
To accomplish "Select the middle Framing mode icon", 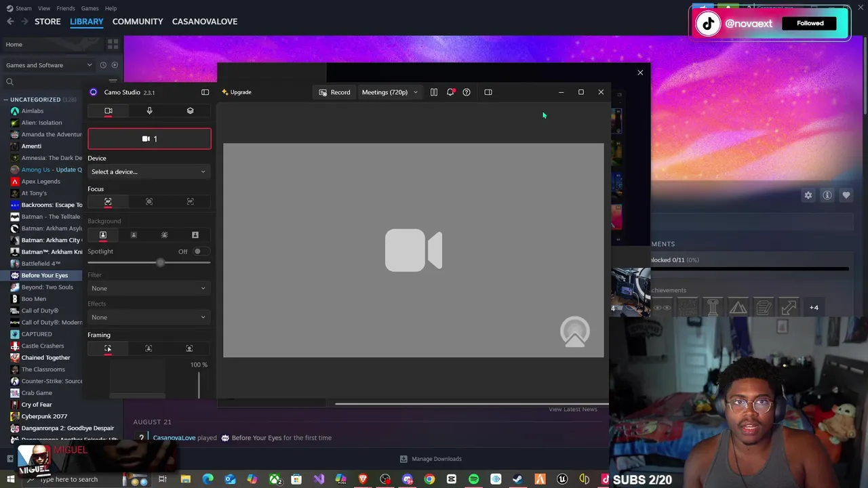I will pyautogui.click(x=149, y=348).
